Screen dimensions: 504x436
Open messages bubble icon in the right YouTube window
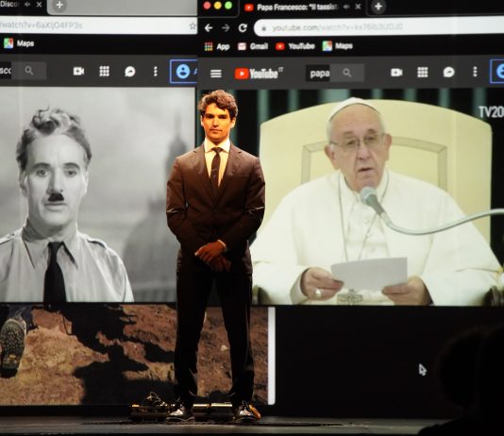pyautogui.click(x=448, y=73)
